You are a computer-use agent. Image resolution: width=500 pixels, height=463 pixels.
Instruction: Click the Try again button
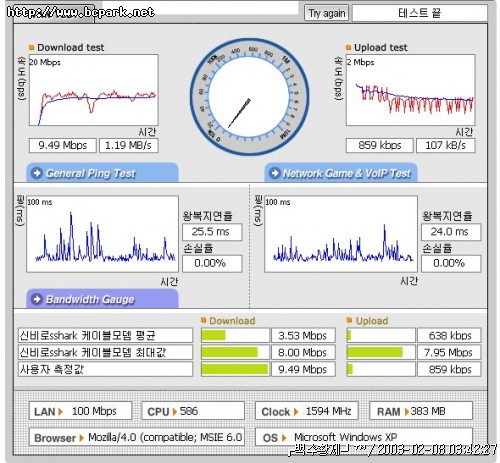pos(326,13)
